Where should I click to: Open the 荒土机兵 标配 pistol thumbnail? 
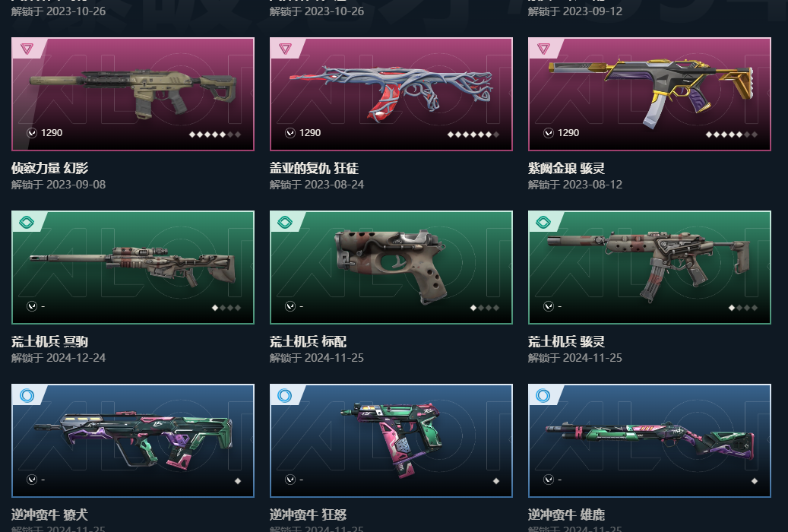coord(391,268)
